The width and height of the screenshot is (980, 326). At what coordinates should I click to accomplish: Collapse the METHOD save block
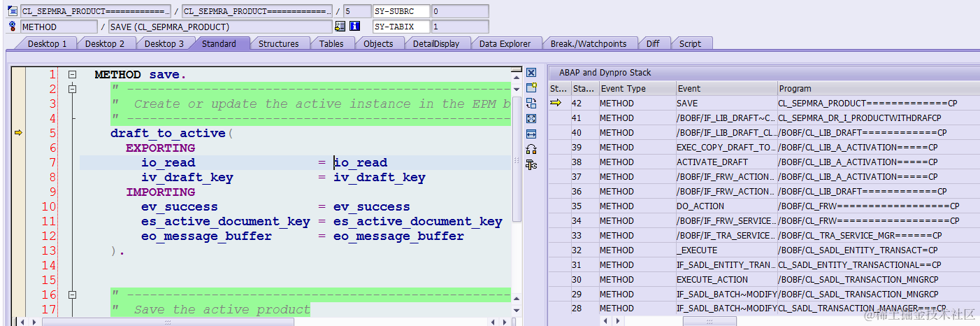tap(72, 74)
